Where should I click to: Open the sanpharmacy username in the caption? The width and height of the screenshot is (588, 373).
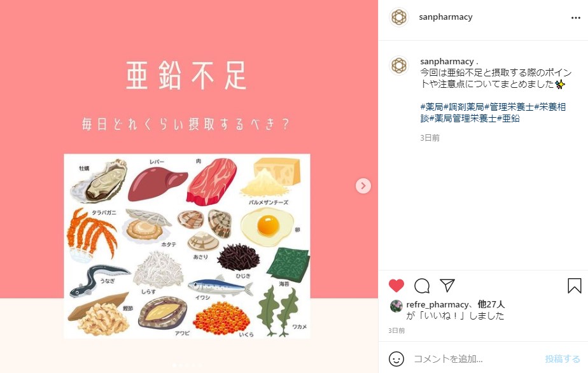pos(447,61)
